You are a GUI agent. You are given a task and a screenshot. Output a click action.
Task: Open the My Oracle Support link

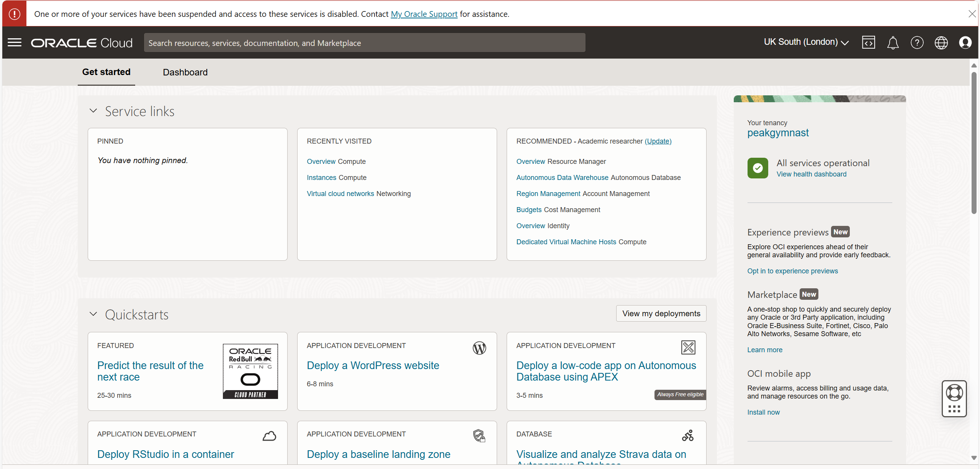[x=424, y=14]
